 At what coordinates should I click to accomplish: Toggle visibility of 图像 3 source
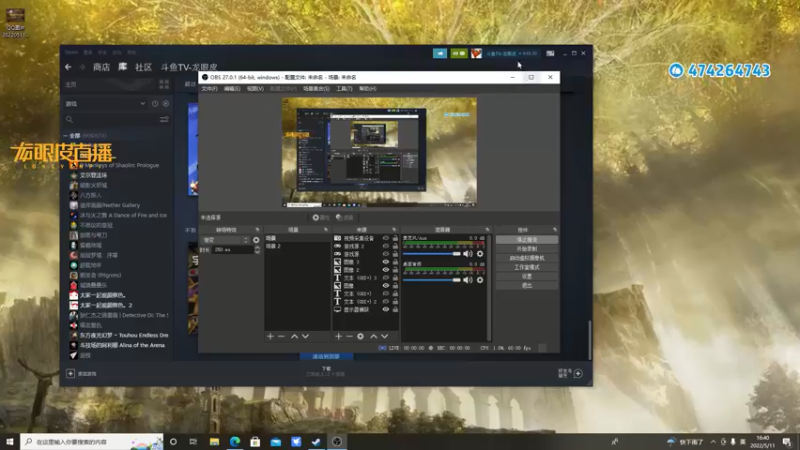[x=386, y=262]
